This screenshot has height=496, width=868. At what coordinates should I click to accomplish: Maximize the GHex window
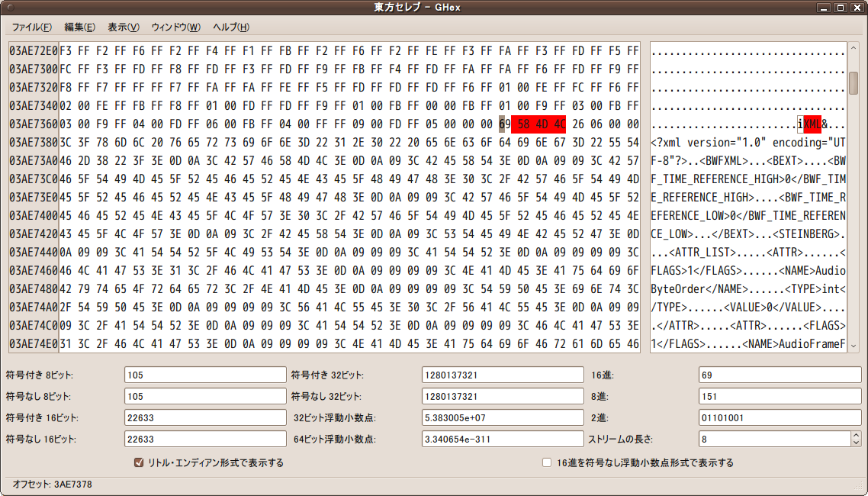[840, 8]
